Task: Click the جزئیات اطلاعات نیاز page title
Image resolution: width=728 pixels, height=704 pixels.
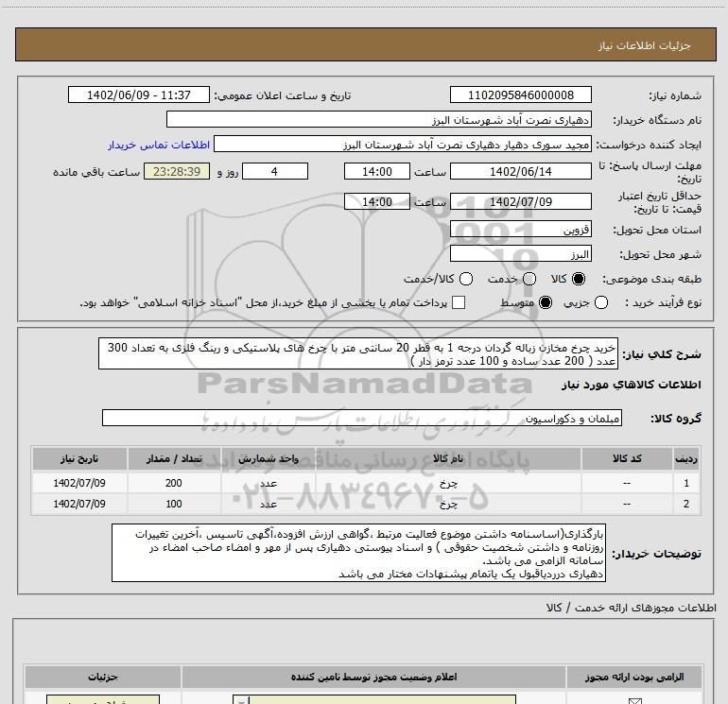Action: point(645,45)
